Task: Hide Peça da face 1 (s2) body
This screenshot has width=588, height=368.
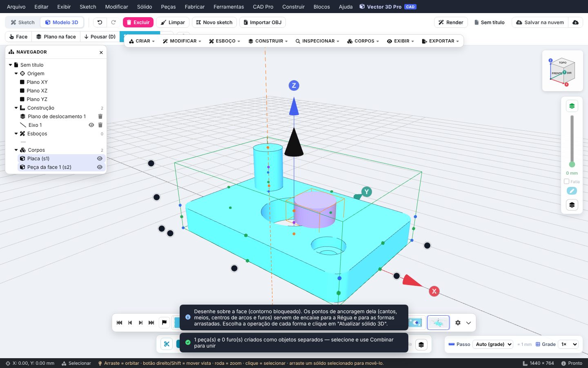Action: coord(100,167)
